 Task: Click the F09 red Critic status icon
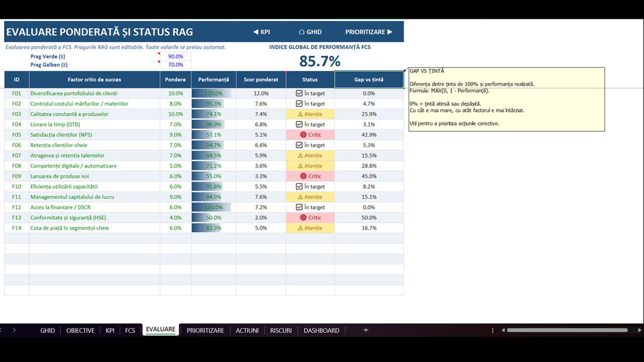(303, 176)
